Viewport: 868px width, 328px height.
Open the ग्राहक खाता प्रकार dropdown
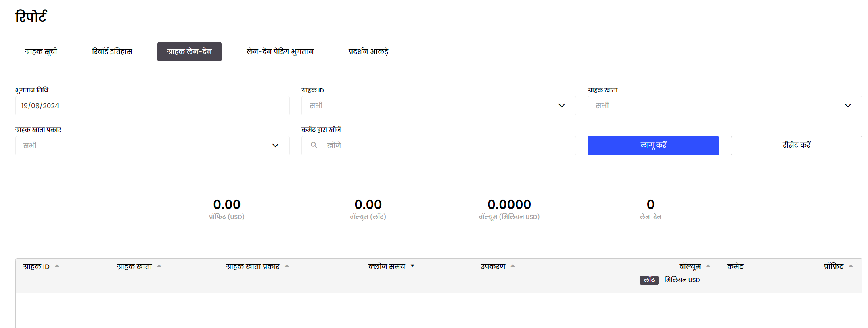[153, 146]
